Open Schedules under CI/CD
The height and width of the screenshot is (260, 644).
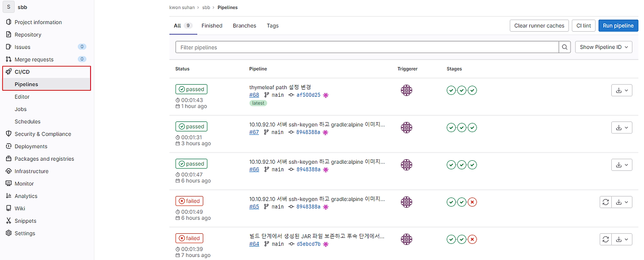28,121
